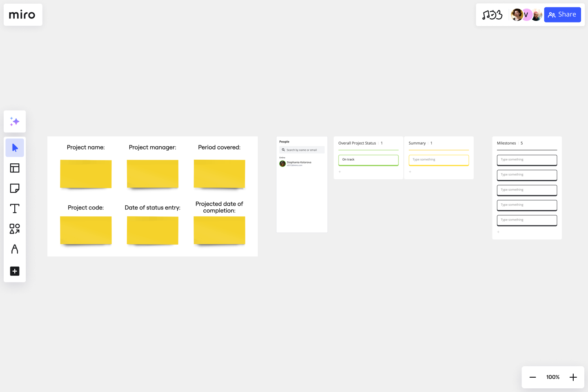Click the search icon in the People panel

pyautogui.click(x=283, y=150)
